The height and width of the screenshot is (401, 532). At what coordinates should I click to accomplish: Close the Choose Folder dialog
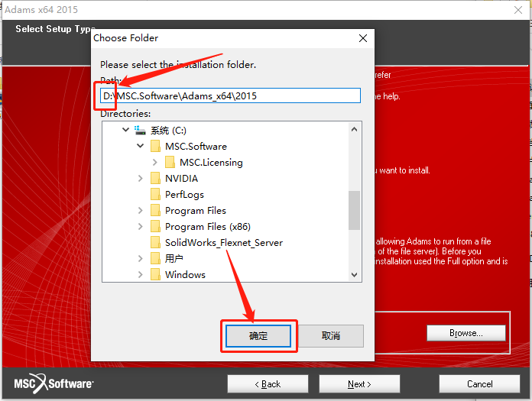[x=363, y=38]
